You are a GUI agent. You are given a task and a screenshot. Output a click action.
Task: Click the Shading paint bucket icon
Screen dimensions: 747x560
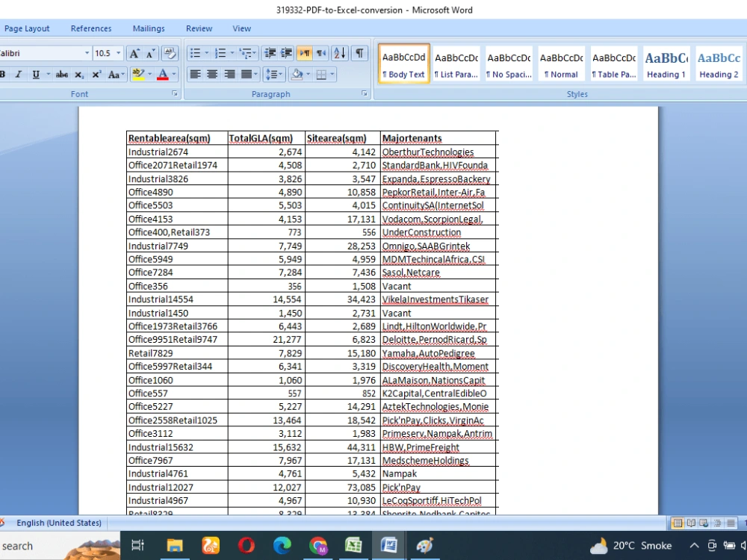pyautogui.click(x=297, y=74)
